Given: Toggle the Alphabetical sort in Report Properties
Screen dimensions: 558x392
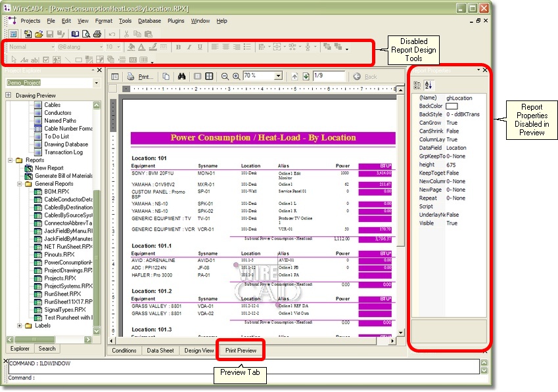Looking at the screenshot, I should pos(429,85).
